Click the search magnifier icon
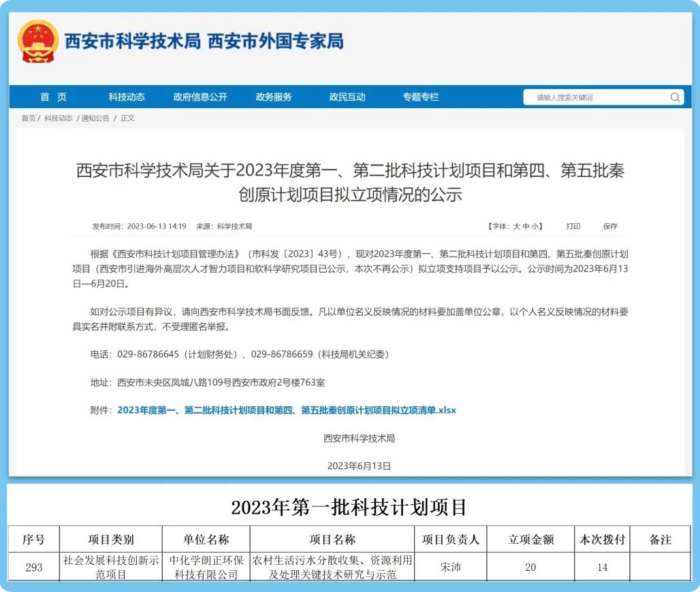The height and width of the screenshot is (592, 700). coord(674,97)
